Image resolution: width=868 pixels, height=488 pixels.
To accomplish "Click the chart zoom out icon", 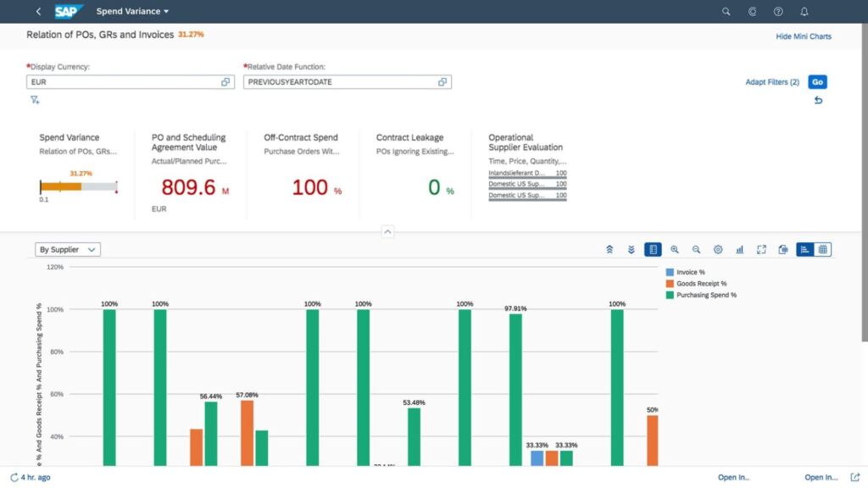I will coord(696,250).
